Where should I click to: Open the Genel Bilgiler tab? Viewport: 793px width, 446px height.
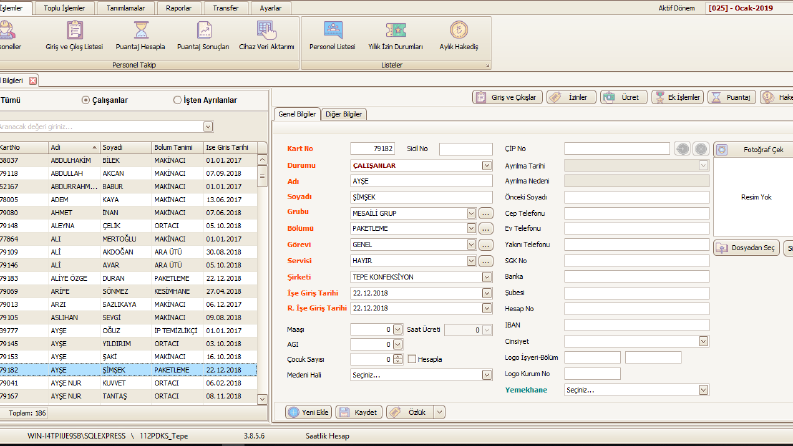(297, 114)
